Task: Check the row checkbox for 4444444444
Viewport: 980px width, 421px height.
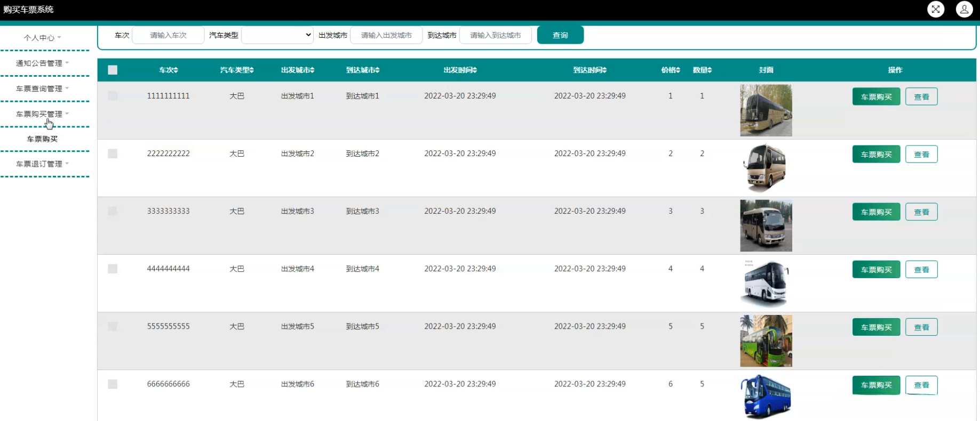Action: tap(113, 269)
